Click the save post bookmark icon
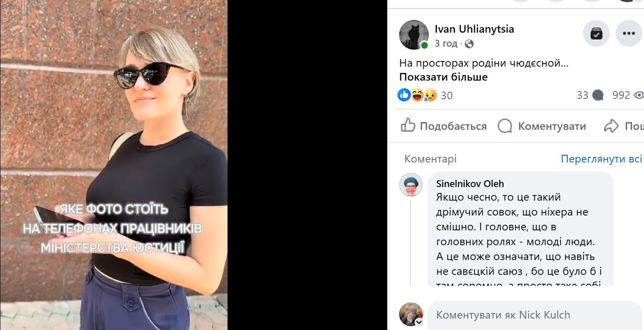The height and width of the screenshot is (330, 644). [x=596, y=34]
